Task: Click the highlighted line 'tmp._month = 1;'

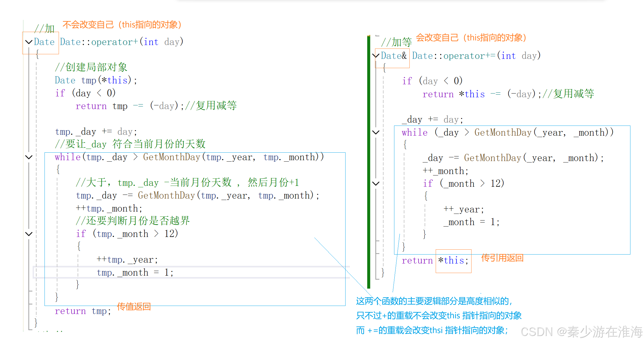Action: (135, 272)
